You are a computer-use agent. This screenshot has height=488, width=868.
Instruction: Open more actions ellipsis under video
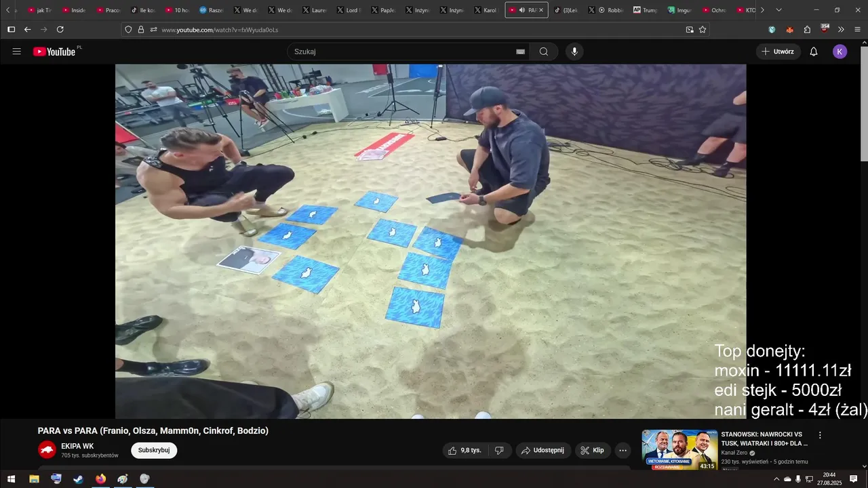(623, 450)
